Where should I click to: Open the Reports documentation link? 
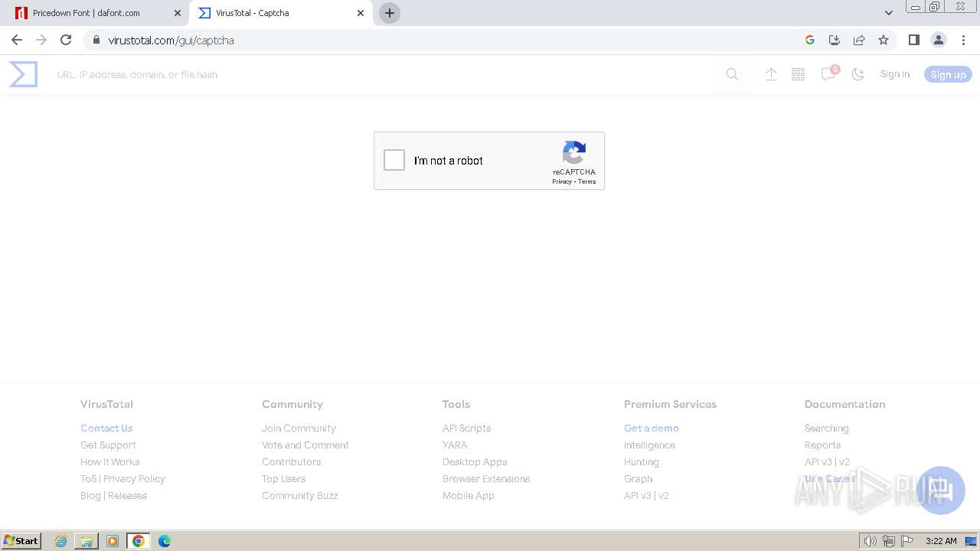point(822,445)
